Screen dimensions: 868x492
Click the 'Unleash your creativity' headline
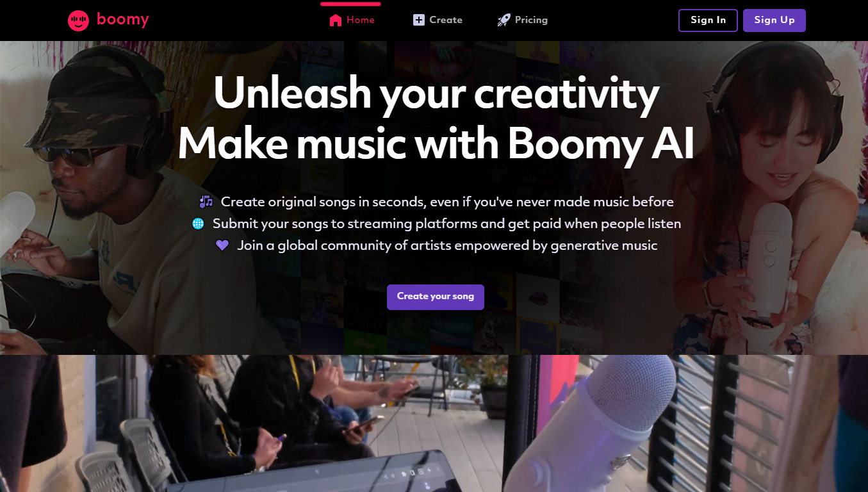tap(436, 94)
